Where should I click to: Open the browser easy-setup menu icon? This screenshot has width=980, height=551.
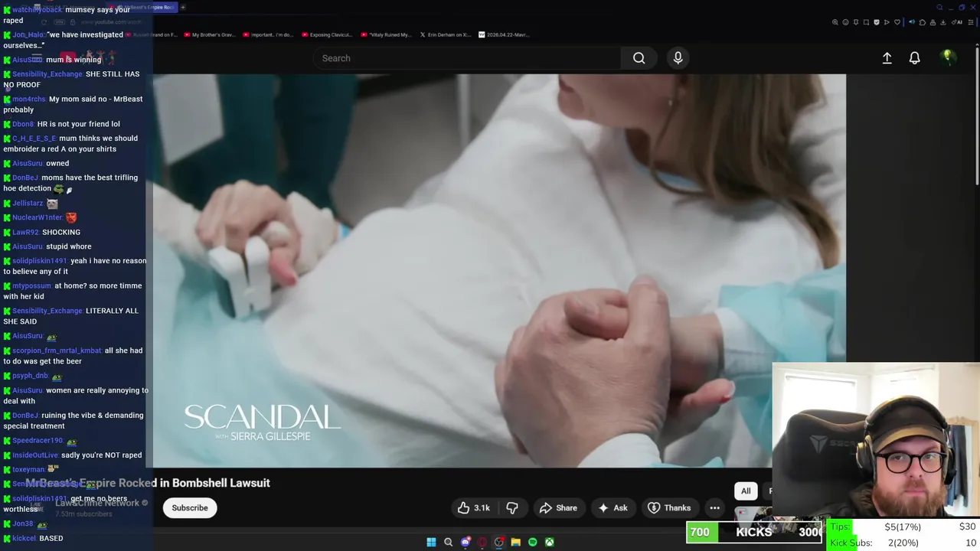coord(971,22)
